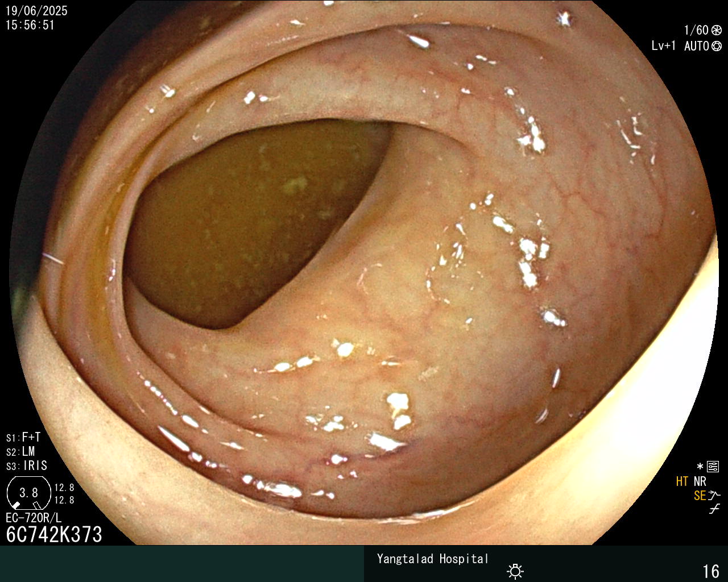Click the iris aperture icon beside AUTO

(717, 46)
